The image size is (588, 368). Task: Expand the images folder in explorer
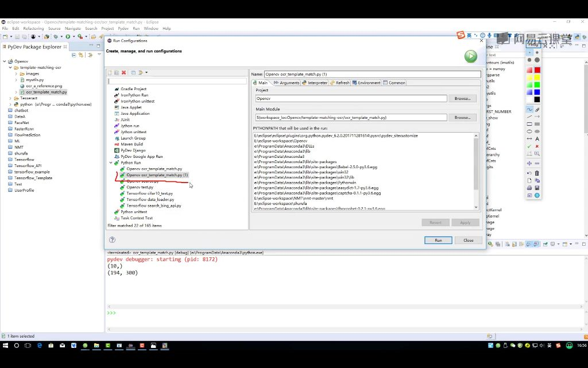tap(16, 74)
